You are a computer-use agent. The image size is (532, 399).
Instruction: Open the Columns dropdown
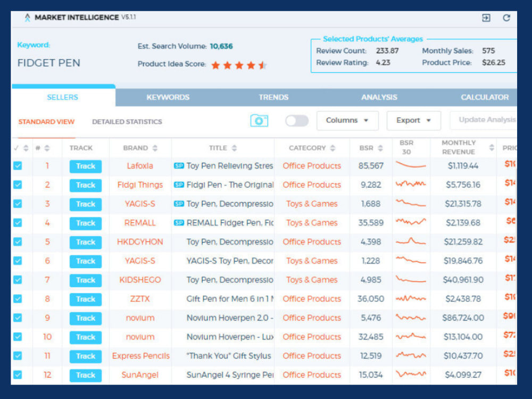click(x=347, y=120)
